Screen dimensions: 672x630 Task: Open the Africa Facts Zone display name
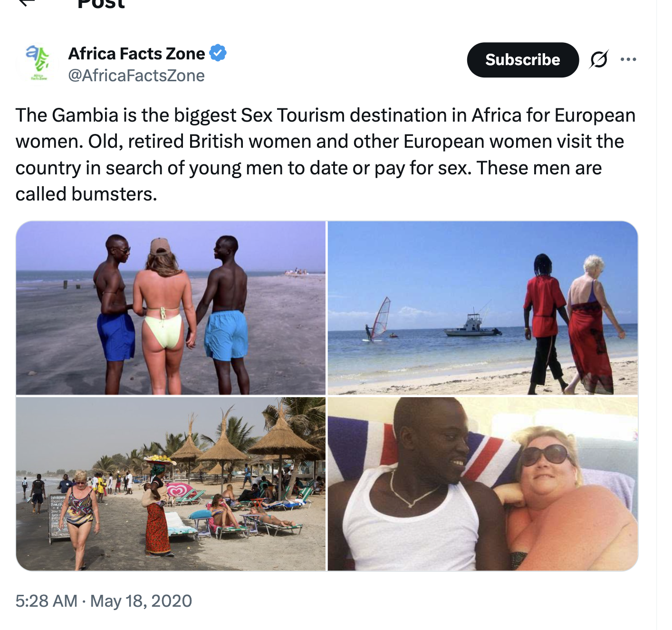136,54
